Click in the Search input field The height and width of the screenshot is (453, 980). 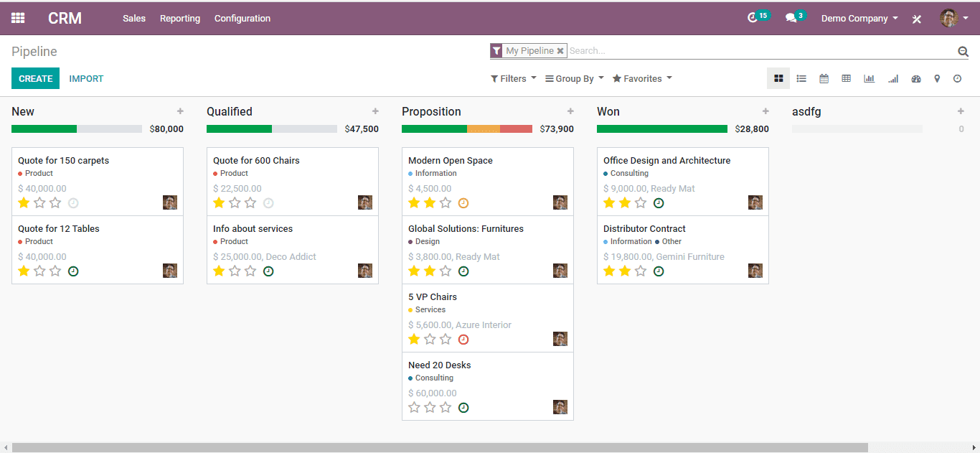[760, 51]
